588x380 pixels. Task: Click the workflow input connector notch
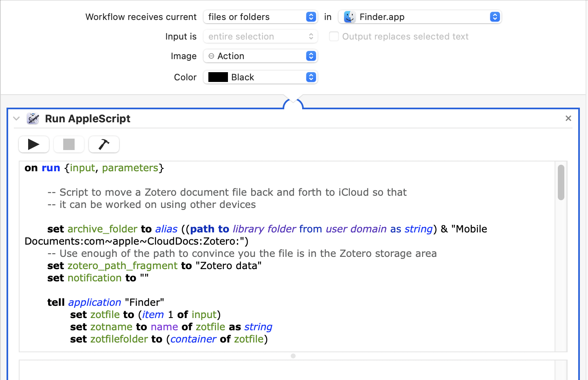293,102
